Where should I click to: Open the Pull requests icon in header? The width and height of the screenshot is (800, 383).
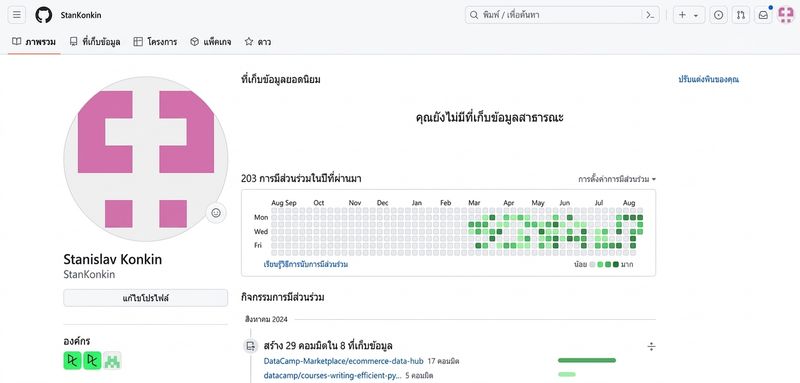[x=741, y=15]
